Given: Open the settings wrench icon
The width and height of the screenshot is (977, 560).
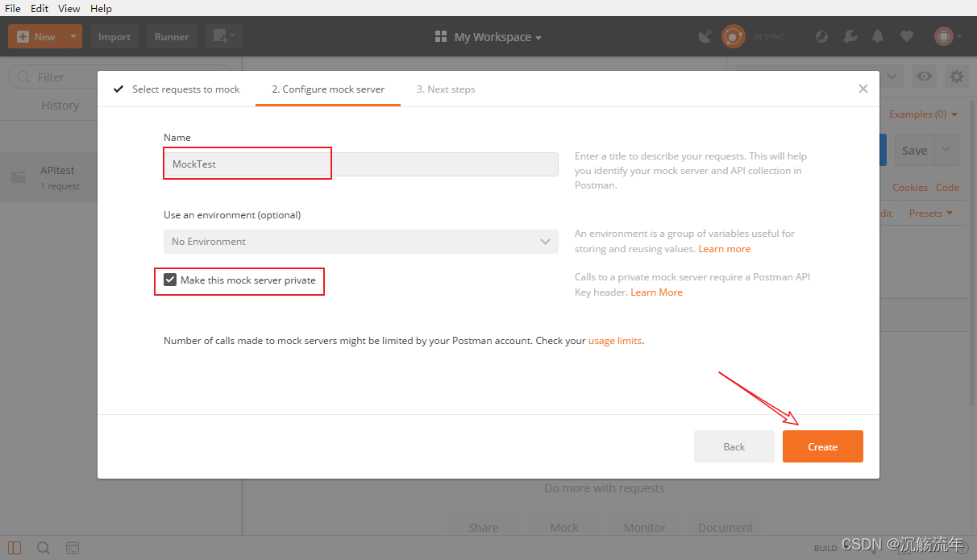Looking at the screenshot, I should pyautogui.click(x=850, y=36).
